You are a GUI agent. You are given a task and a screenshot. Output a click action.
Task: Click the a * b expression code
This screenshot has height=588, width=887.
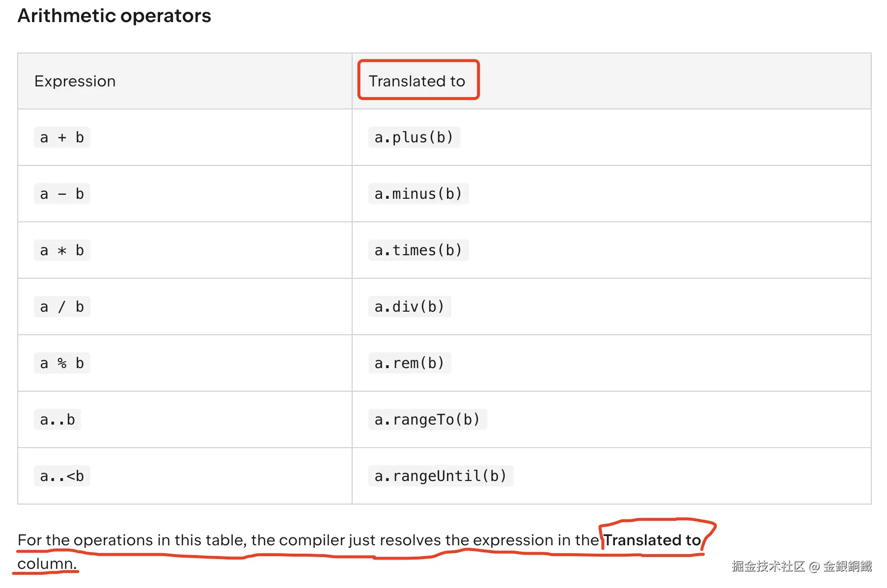[x=62, y=250]
